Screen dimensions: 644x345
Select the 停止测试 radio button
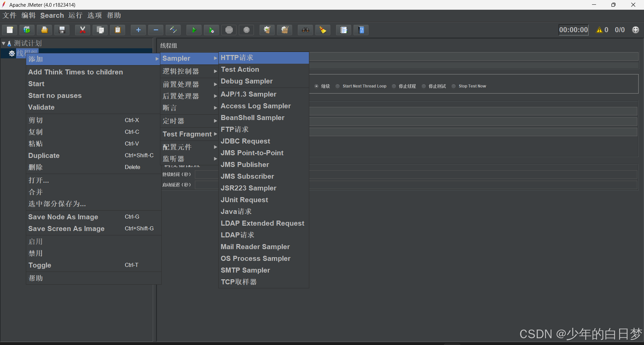click(424, 86)
